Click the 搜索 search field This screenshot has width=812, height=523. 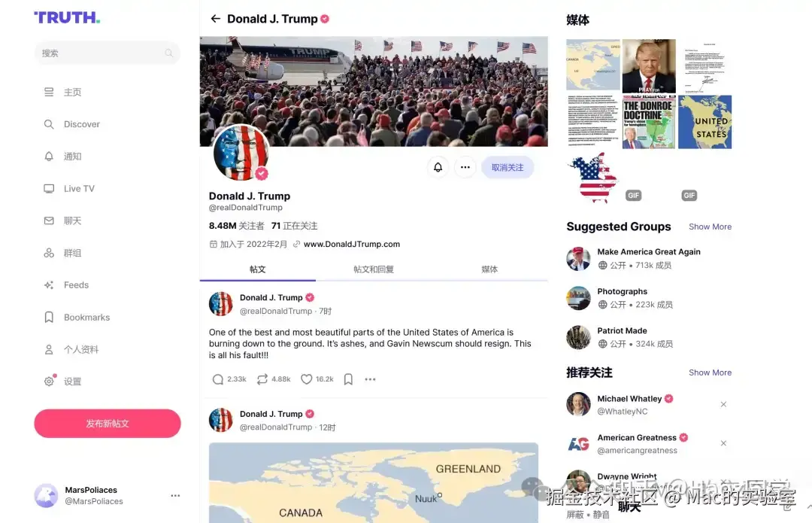[x=108, y=53]
